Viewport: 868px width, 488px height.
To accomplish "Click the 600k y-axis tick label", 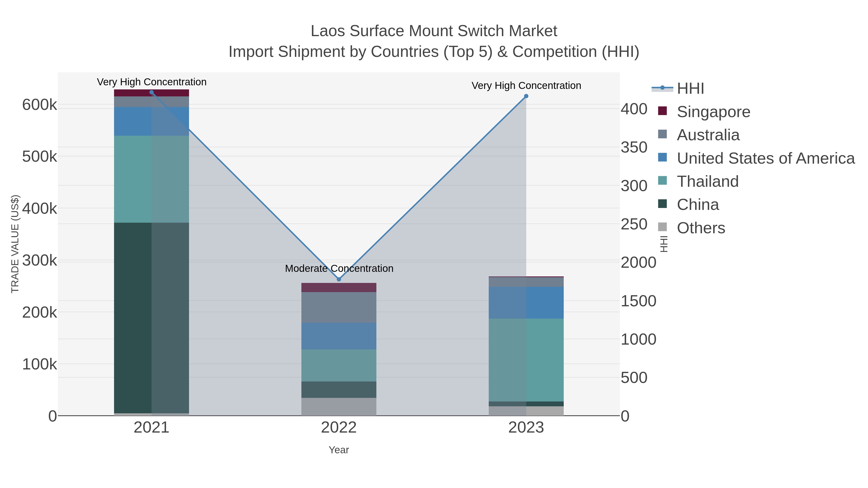I will coord(40,105).
